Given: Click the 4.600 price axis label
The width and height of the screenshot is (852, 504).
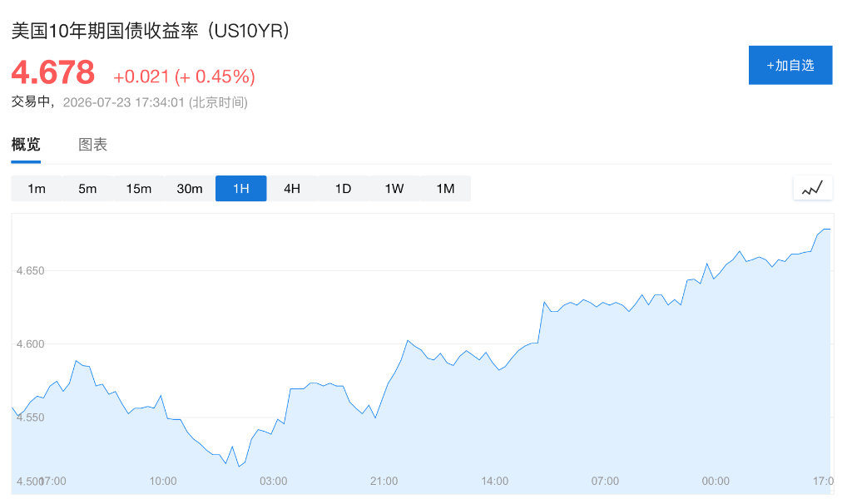Looking at the screenshot, I should 31,343.
